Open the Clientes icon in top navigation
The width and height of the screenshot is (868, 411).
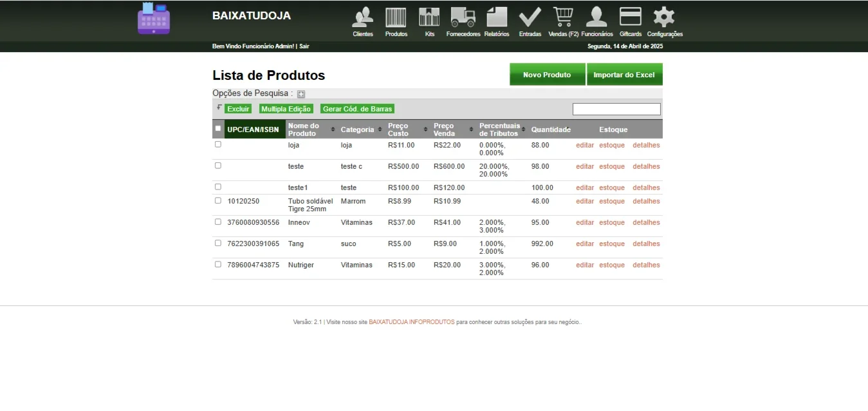[x=363, y=21]
